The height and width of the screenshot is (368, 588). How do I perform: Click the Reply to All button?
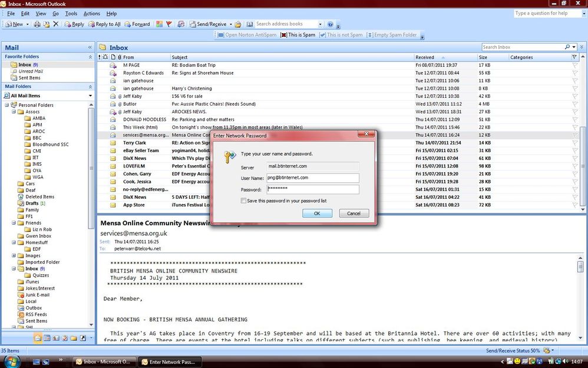[105, 24]
